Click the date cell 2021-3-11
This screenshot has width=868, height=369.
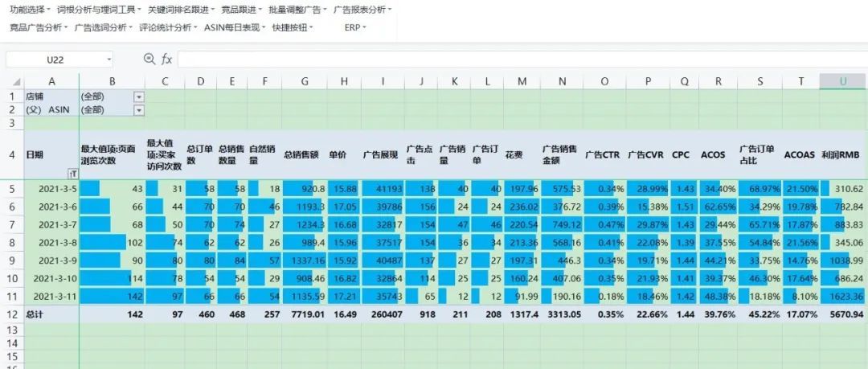pyautogui.click(x=51, y=297)
